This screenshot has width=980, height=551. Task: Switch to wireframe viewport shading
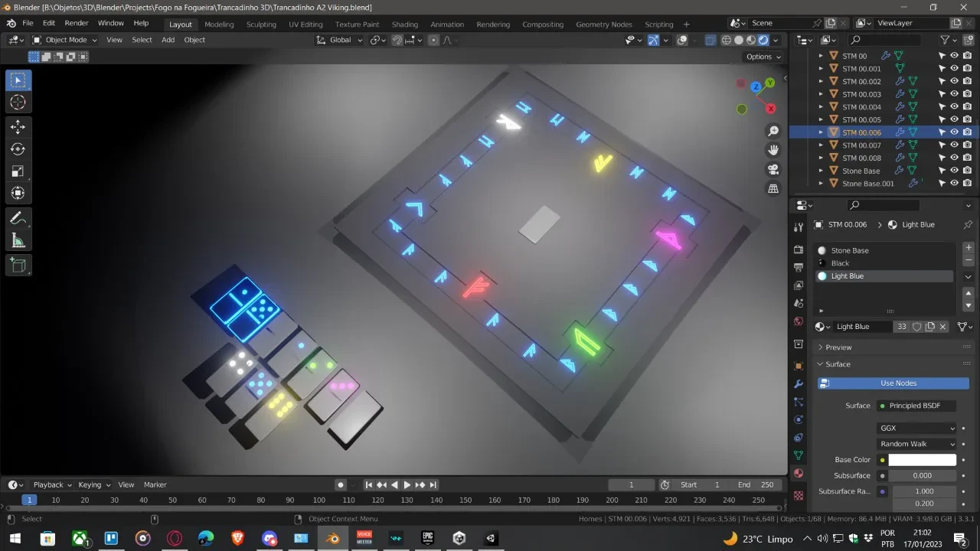pyautogui.click(x=727, y=40)
